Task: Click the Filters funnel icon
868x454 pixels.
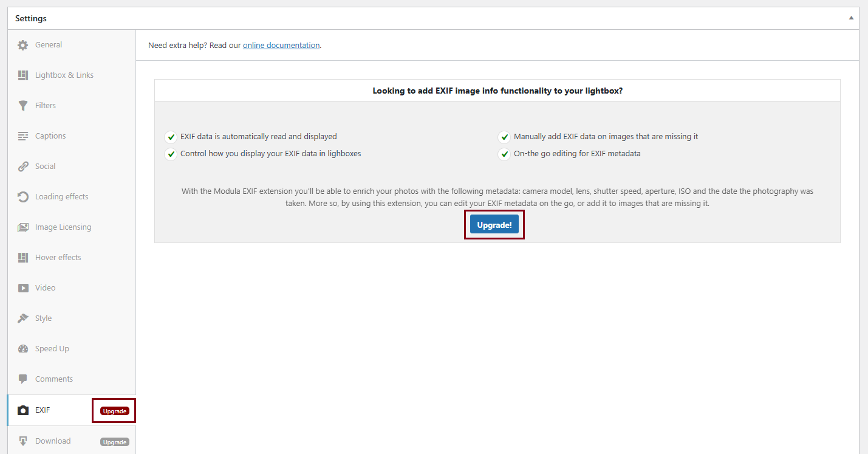Action: 23,106
